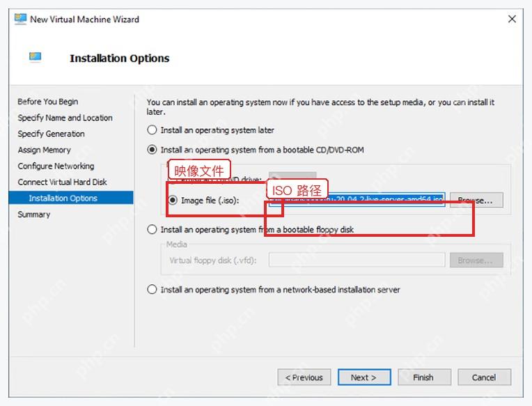Click the 'Installation Options' heading text
The image size is (532, 406).
pyautogui.click(x=120, y=58)
